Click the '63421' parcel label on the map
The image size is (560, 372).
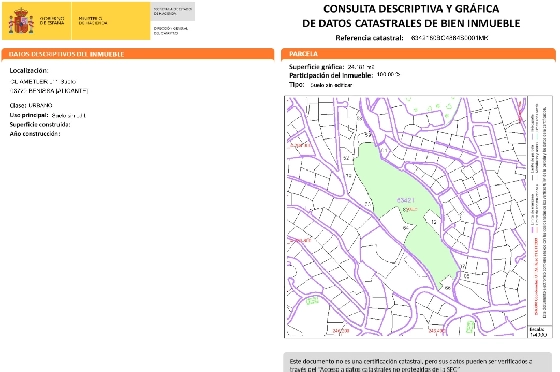point(406,200)
